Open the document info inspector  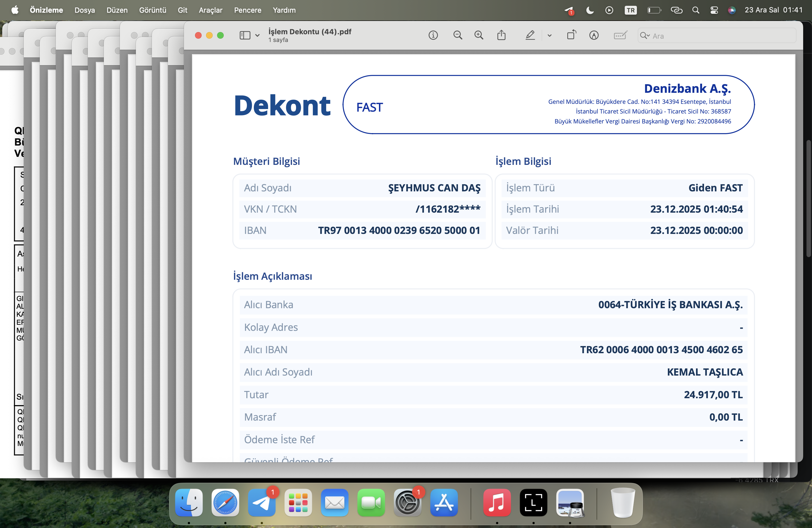(x=433, y=35)
